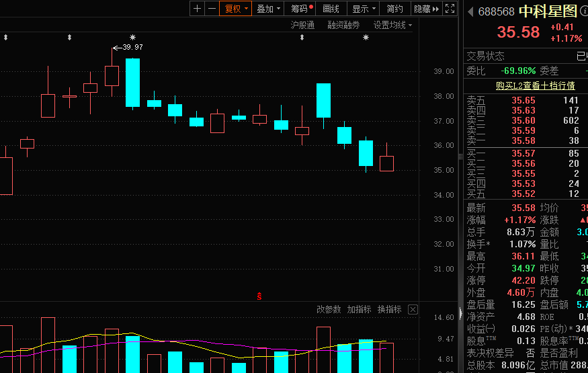Open the 复权 dropdown

point(236,9)
